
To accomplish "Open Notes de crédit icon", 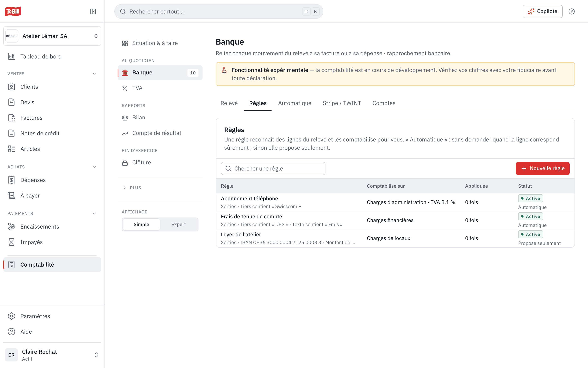I will [11, 133].
